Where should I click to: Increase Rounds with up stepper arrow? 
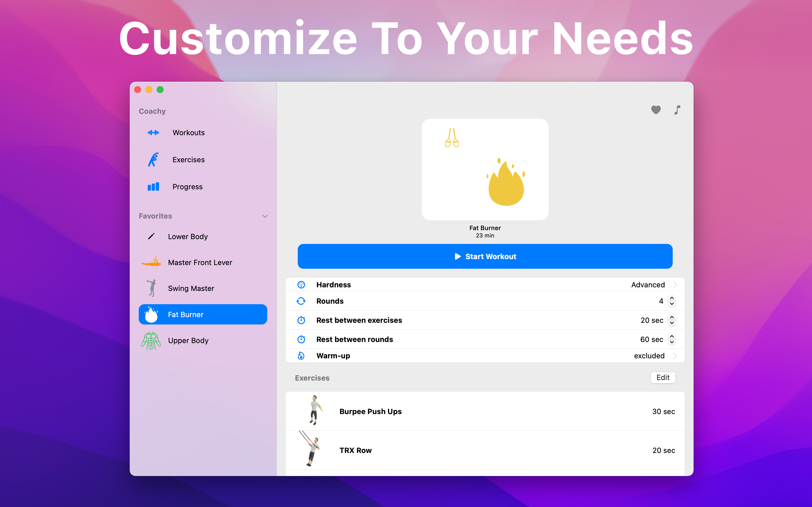click(x=672, y=298)
